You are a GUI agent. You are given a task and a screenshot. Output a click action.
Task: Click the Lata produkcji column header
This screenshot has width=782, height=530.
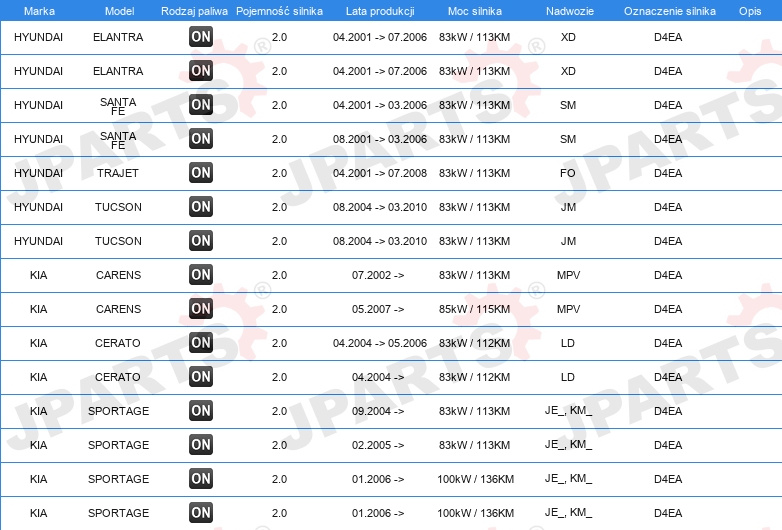pos(380,11)
